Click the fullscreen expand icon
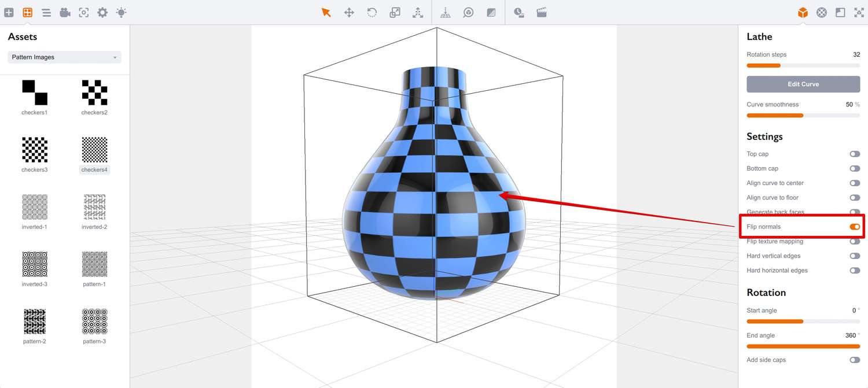The image size is (868, 388). (859, 12)
